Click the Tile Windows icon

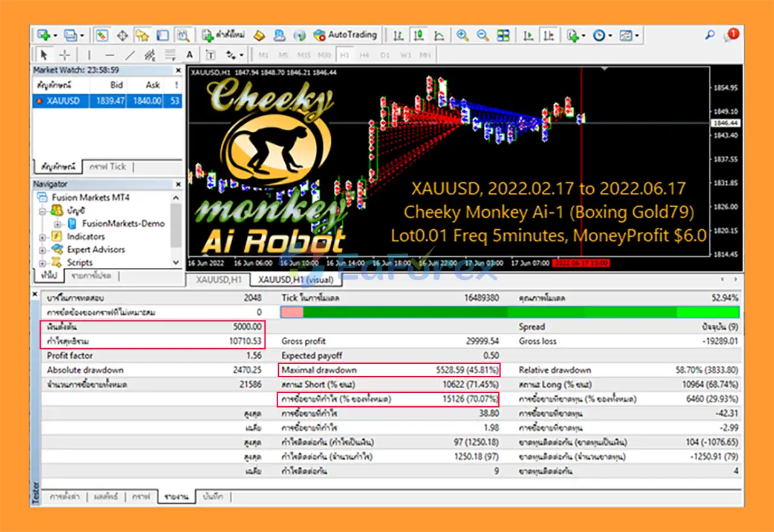pos(503,36)
